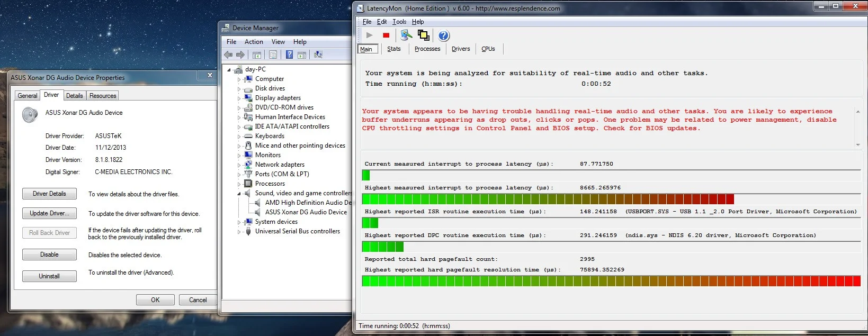Switch to the Stats tab in LatencyMon
Image resolution: width=868 pixels, height=336 pixels.
[x=394, y=49]
